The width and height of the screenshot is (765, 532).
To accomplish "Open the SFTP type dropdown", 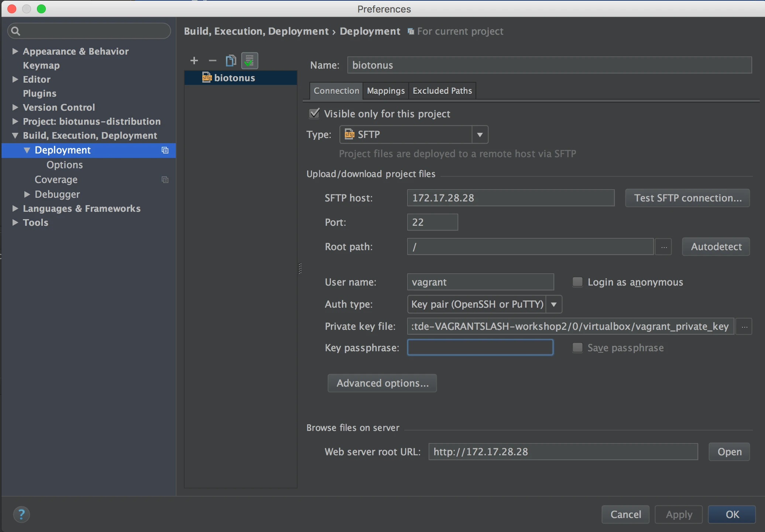I will pos(480,135).
